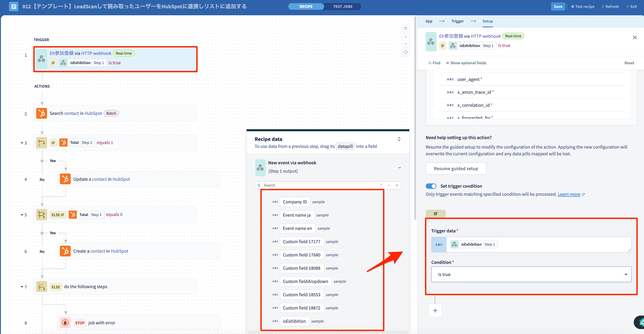Switch to the TEST JOBS tab
644x334 pixels.
click(x=343, y=7)
